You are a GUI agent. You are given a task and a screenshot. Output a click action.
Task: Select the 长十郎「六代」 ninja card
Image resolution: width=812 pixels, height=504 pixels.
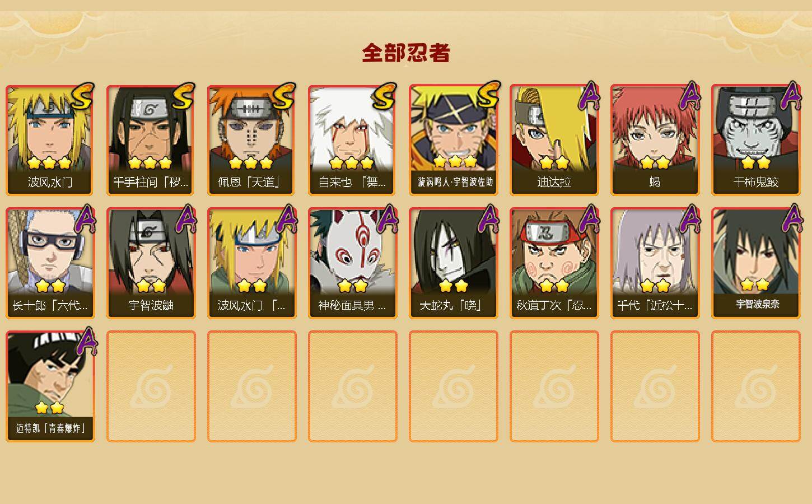coord(50,263)
